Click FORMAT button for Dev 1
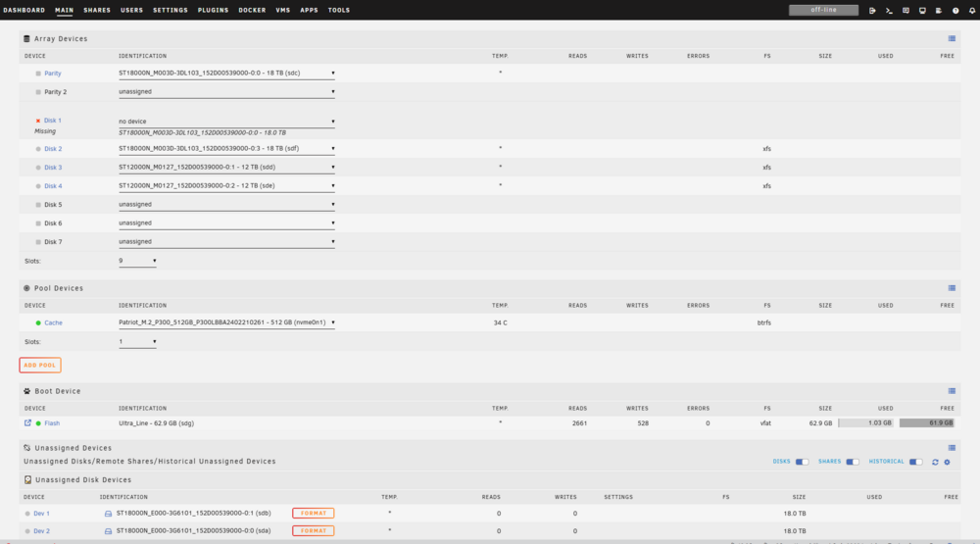Viewport: 980px width, 544px height. [x=314, y=514]
